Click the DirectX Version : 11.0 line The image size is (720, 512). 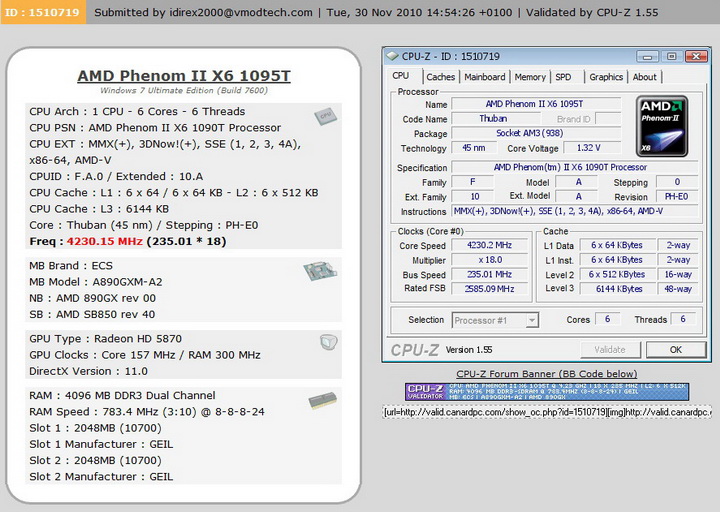(89, 371)
